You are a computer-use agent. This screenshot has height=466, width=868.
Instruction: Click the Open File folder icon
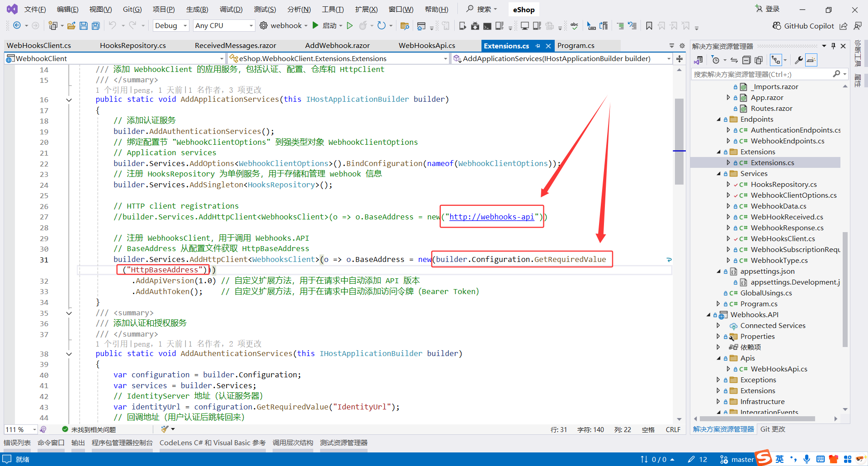71,26
